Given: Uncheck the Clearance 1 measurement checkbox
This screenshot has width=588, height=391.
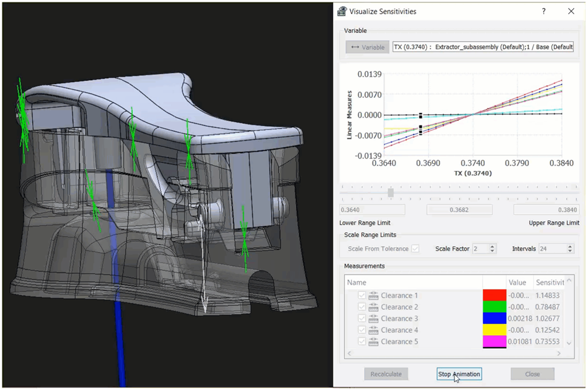Looking at the screenshot, I should tap(361, 295).
